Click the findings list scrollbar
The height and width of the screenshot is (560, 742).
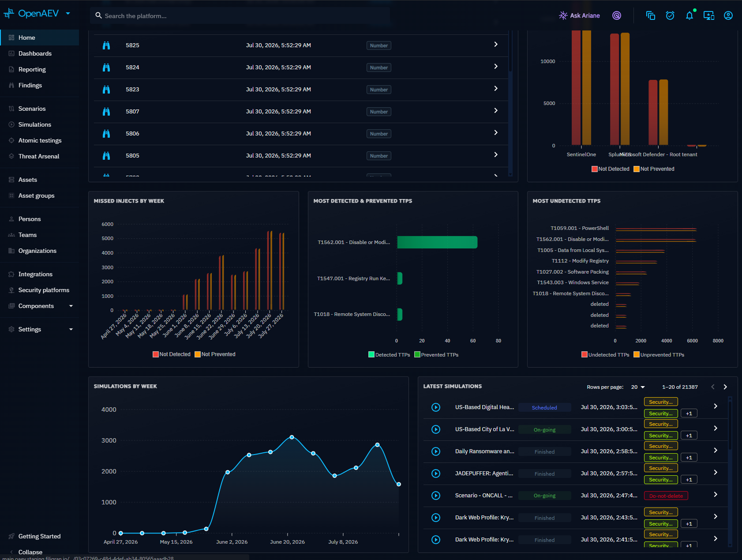[x=510, y=51]
